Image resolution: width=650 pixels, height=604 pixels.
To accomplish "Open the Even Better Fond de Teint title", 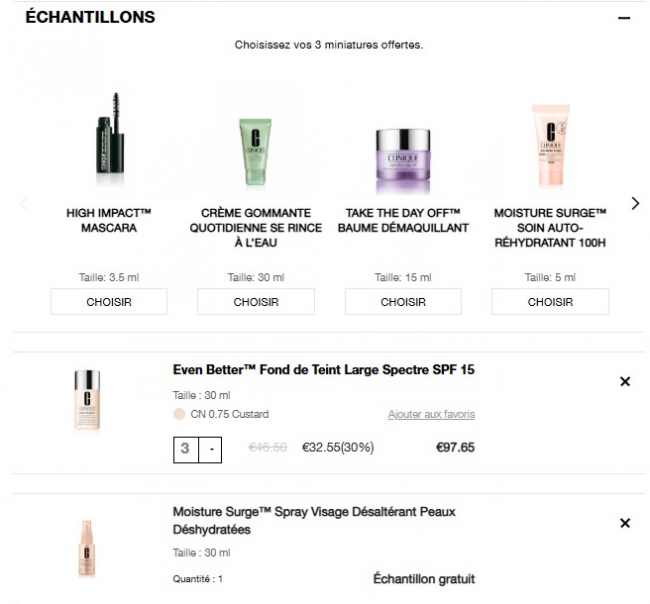I will (323, 370).
